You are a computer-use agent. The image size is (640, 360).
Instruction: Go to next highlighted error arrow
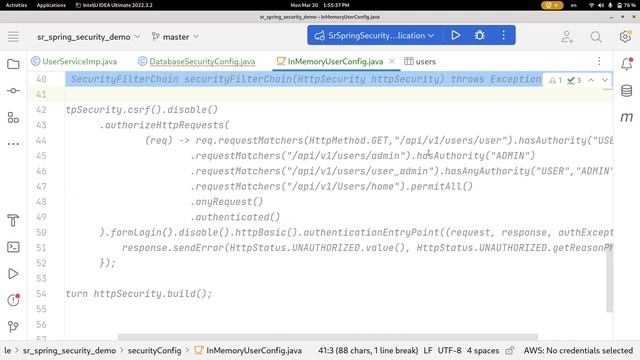click(604, 80)
